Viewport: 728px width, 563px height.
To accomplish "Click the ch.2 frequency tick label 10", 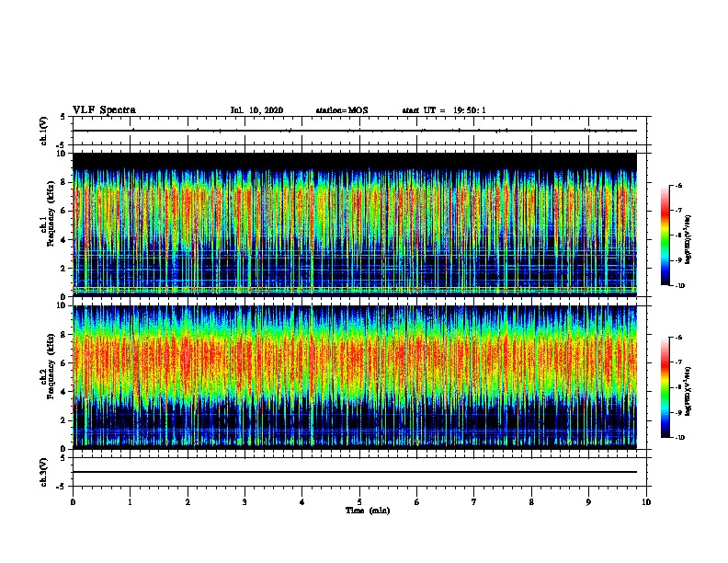I will 62,305.
